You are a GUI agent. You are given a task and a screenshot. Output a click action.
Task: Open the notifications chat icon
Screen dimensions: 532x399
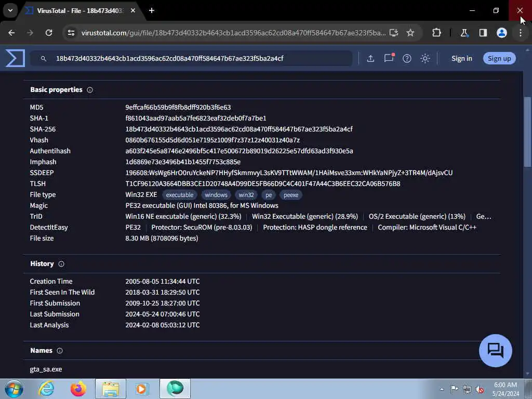[389, 58]
